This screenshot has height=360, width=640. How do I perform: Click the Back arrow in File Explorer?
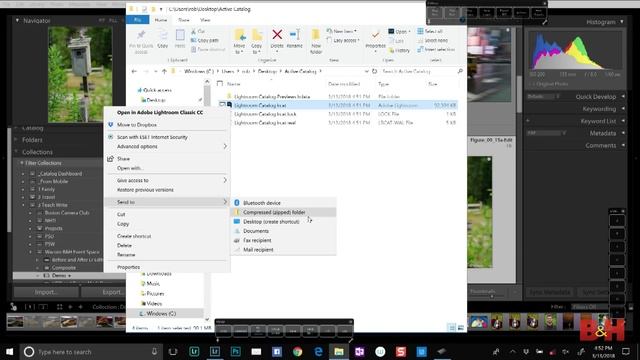click(134, 71)
